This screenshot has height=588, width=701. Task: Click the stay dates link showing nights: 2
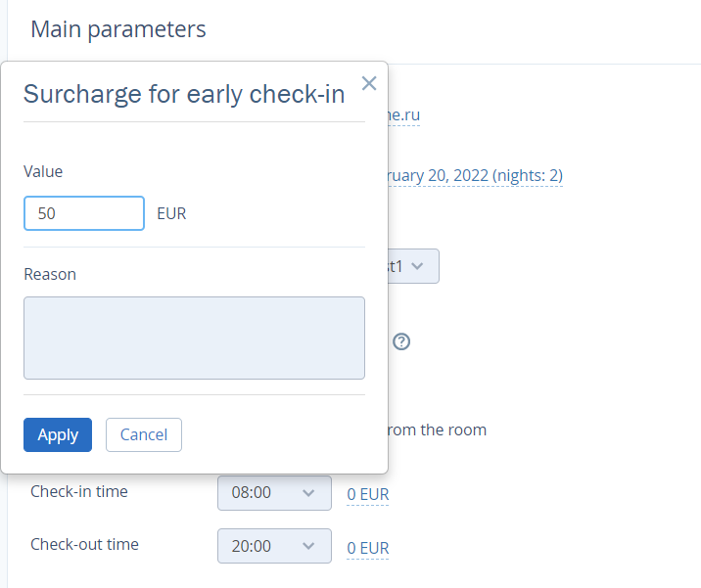click(x=475, y=175)
